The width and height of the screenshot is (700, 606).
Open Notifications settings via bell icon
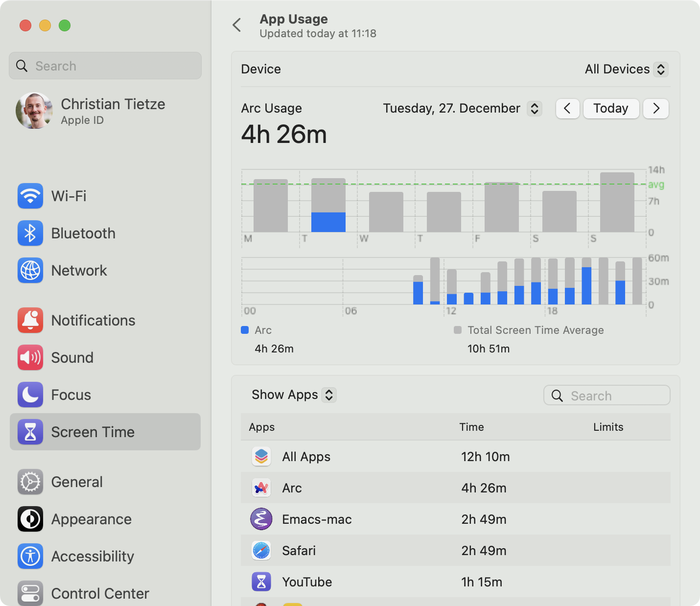30,320
